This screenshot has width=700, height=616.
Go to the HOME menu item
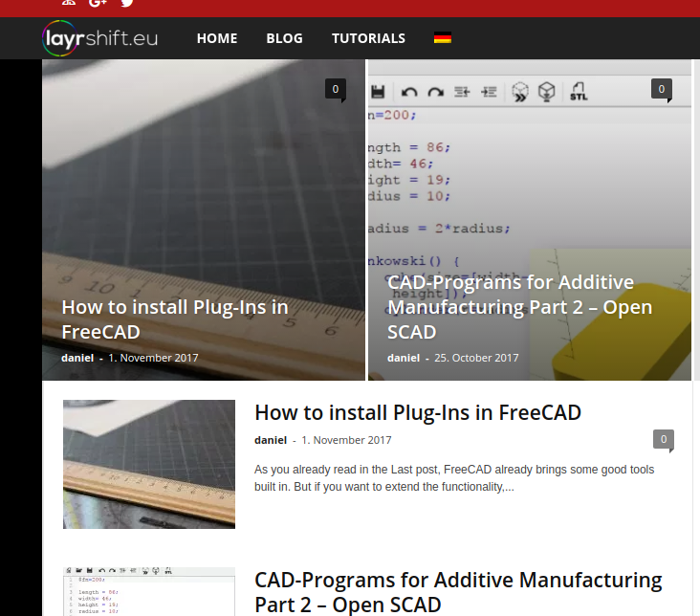pos(217,38)
